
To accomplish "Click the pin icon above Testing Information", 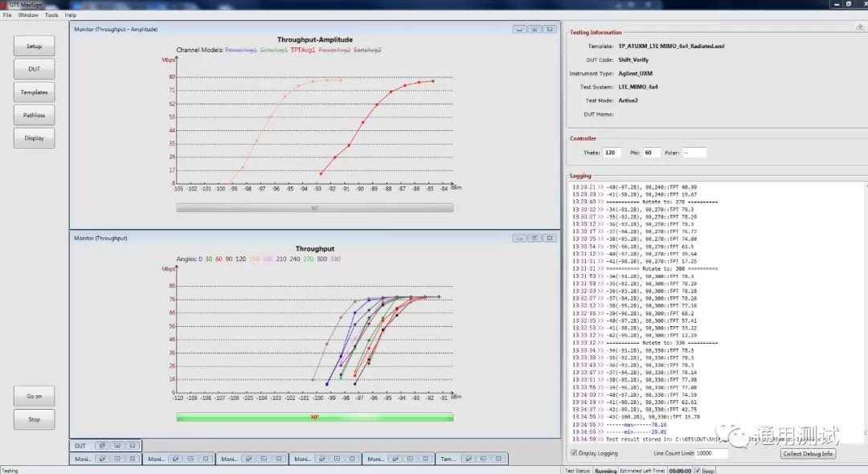I will [x=860, y=27].
